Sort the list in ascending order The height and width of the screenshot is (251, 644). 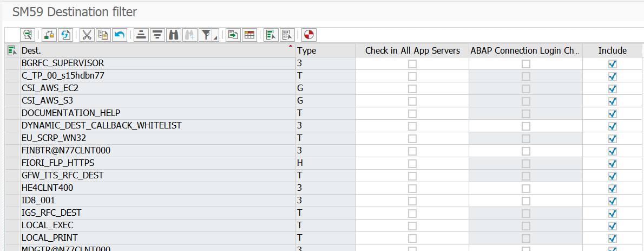click(x=141, y=35)
